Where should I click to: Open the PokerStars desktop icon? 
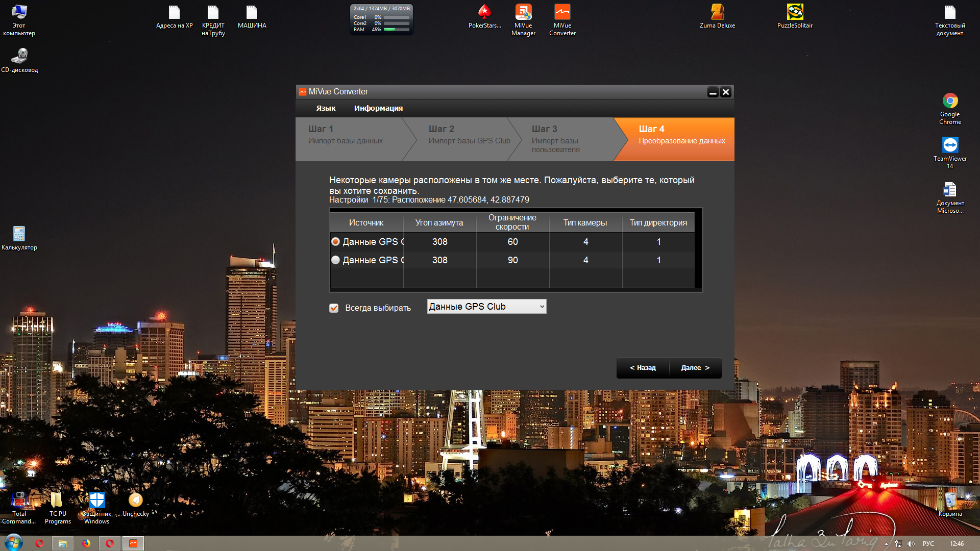(484, 12)
